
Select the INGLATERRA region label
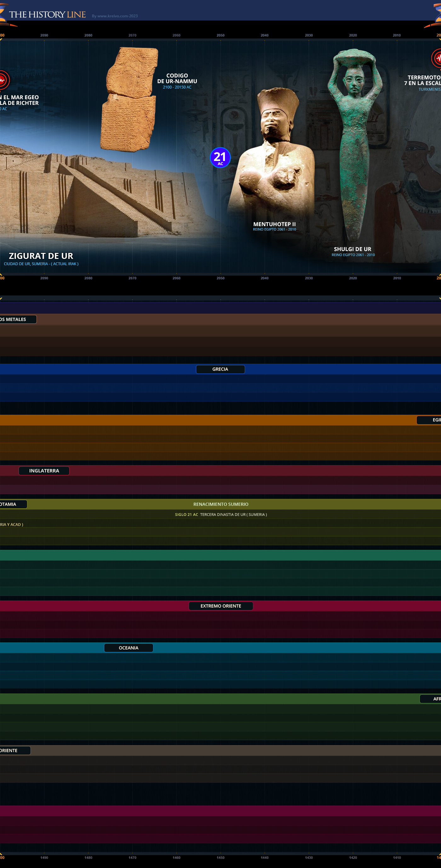click(44, 471)
